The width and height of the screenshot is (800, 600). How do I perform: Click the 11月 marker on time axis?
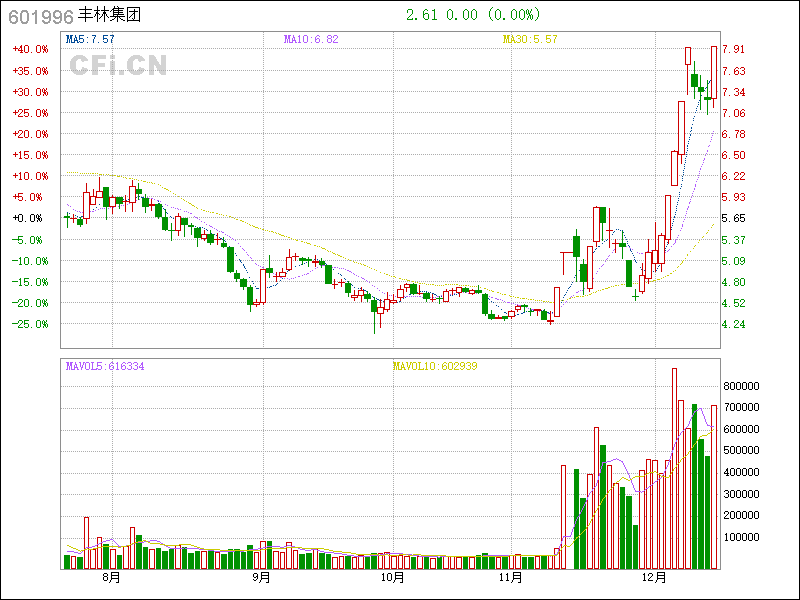[x=511, y=578]
